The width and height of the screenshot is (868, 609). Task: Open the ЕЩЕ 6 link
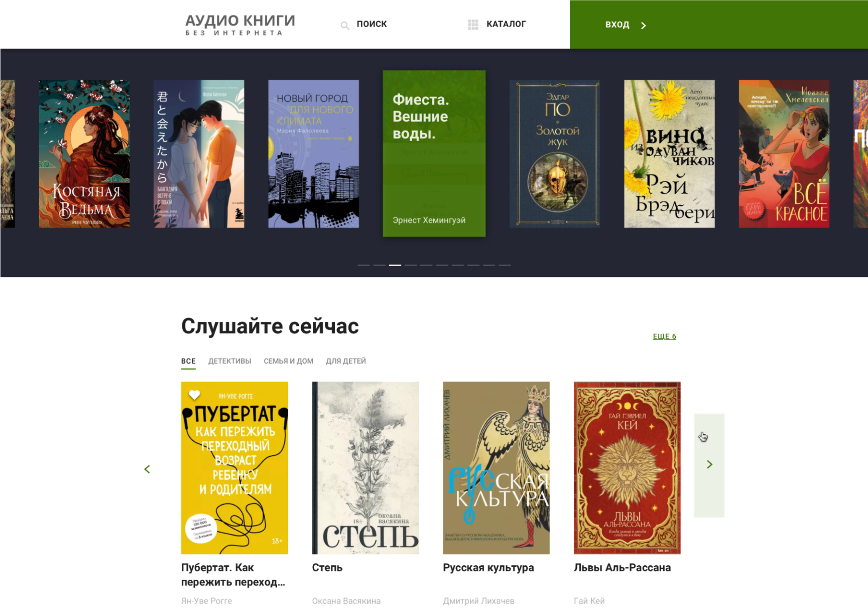pos(664,336)
